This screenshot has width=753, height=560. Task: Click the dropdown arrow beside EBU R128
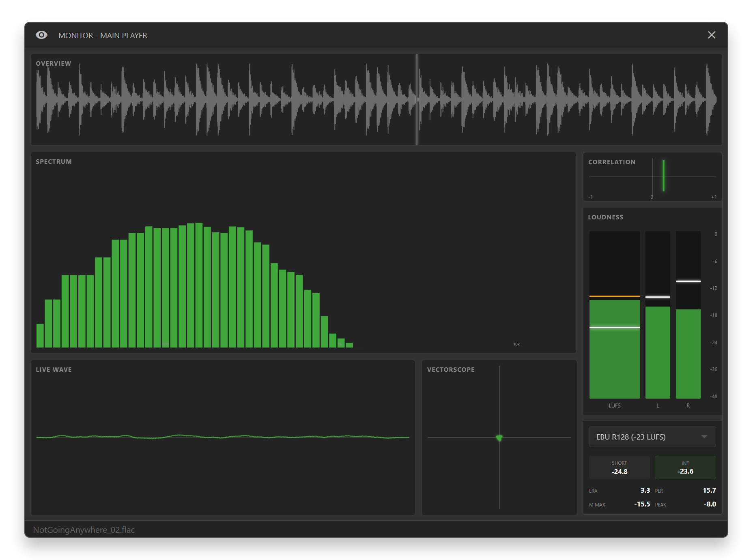704,437
